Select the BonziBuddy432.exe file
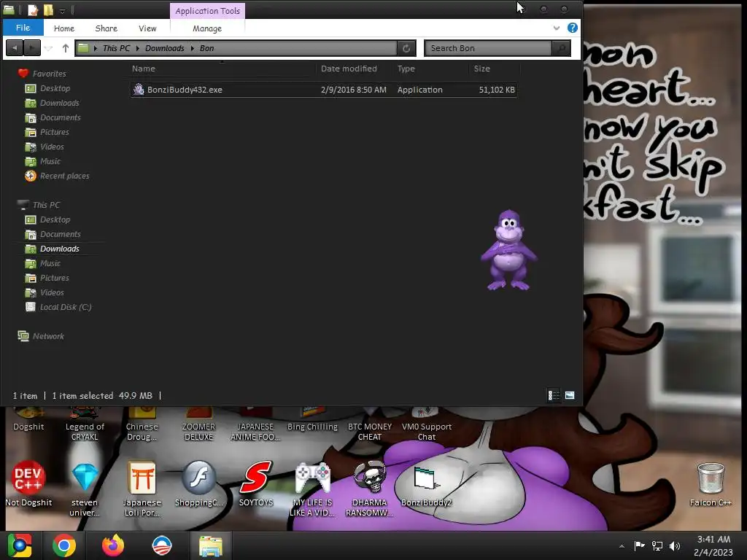 coord(323,90)
